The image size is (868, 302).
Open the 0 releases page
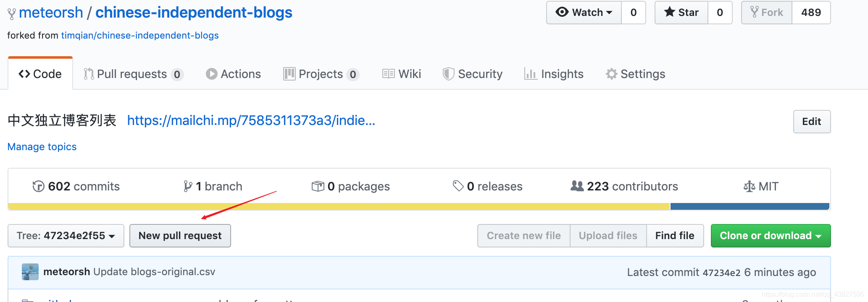tap(487, 186)
